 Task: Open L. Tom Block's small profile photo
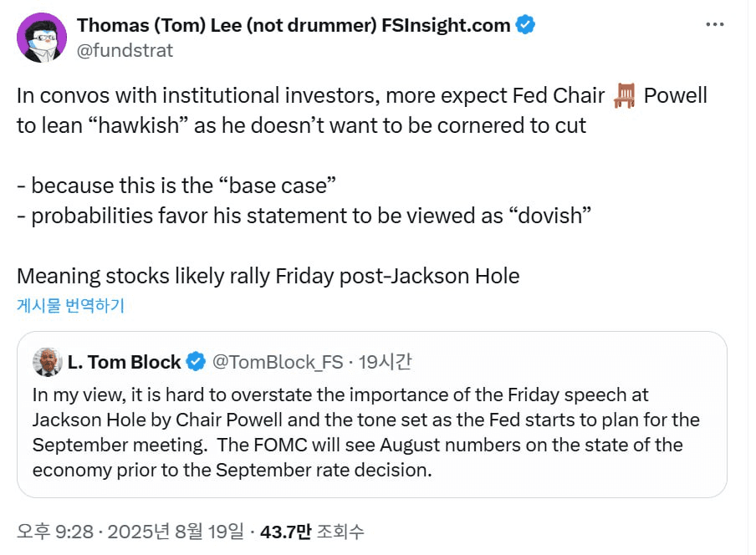point(47,362)
